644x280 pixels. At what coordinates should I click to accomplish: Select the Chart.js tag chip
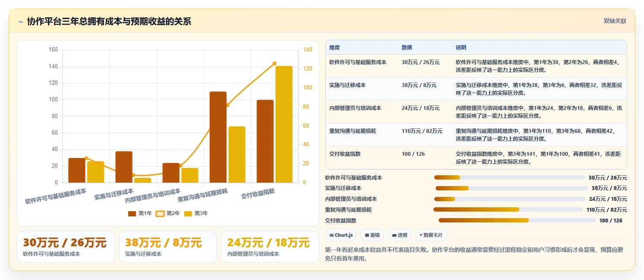pos(341,235)
